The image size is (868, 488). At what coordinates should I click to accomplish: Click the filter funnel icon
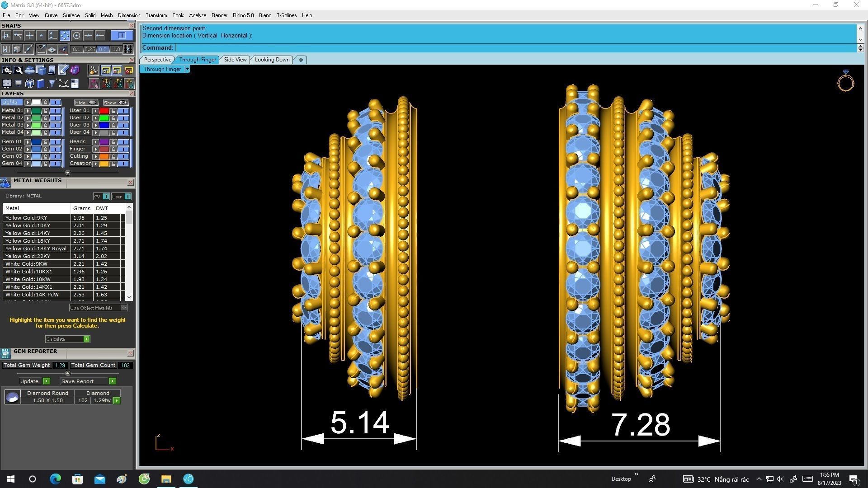(52, 84)
